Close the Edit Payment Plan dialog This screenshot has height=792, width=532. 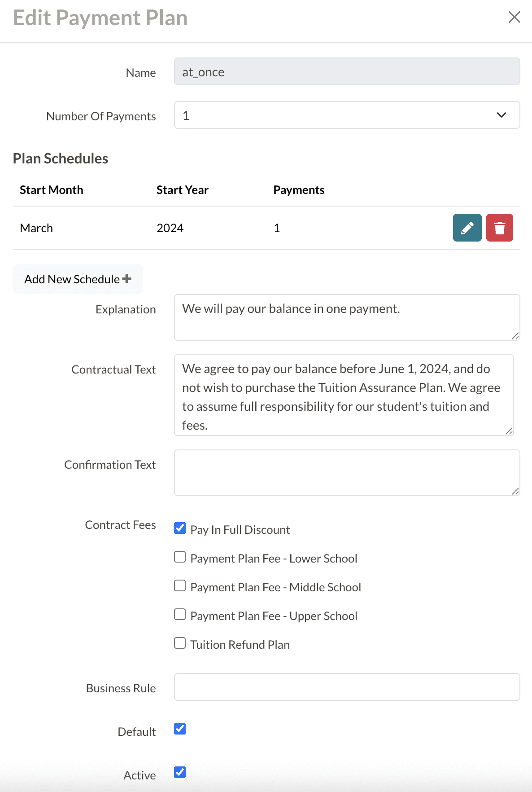pos(514,18)
